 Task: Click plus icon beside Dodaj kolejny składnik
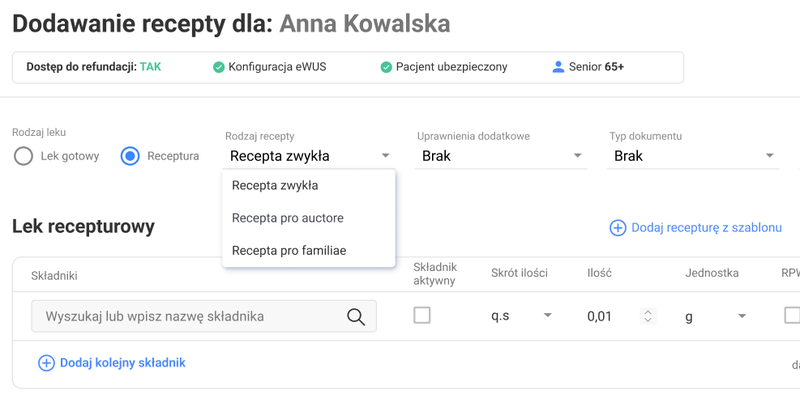click(46, 363)
